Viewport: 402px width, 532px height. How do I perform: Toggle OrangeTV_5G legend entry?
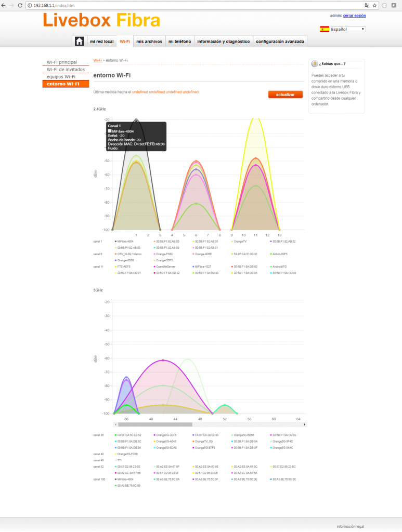[203, 442]
